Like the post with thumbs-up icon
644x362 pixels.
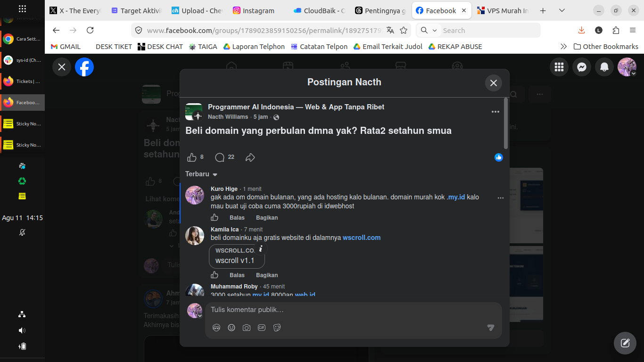point(192,157)
